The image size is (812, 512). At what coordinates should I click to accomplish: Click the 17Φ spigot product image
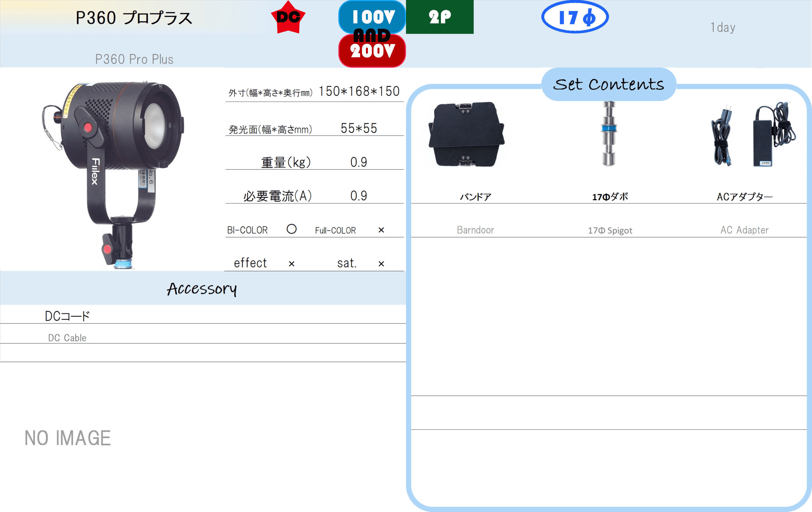(x=609, y=134)
